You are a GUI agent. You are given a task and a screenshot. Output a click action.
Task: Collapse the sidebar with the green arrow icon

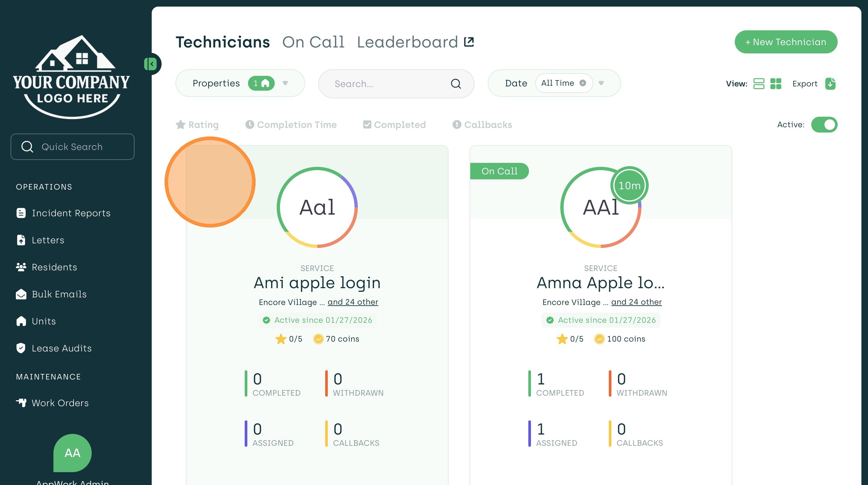tap(150, 64)
